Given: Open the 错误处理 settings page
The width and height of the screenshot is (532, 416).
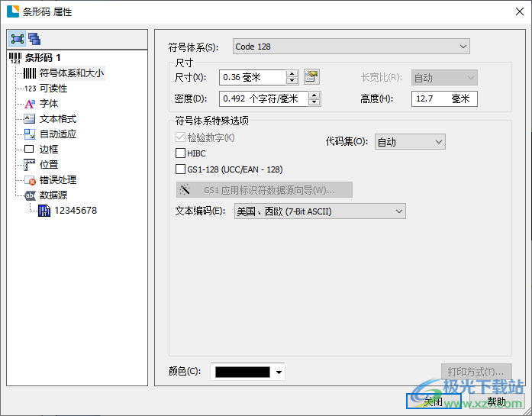Looking at the screenshot, I should tap(58, 180).
